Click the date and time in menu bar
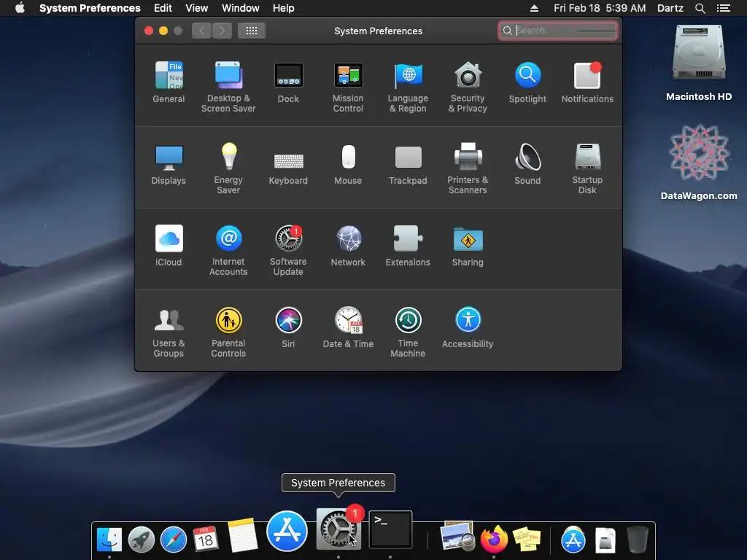This screenshot has width=747, height=560. pyautogui.click(x=600, y=8)
